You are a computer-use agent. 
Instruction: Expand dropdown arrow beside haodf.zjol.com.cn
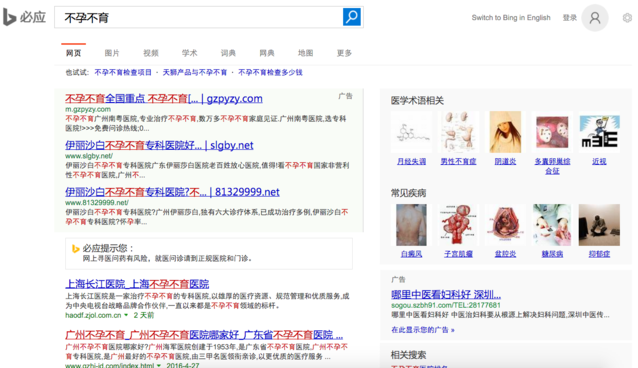point(126,315)
